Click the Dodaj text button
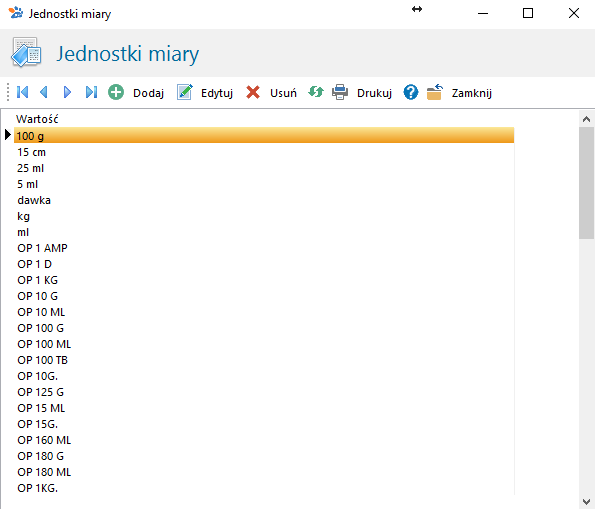 [x=148, y=93]
